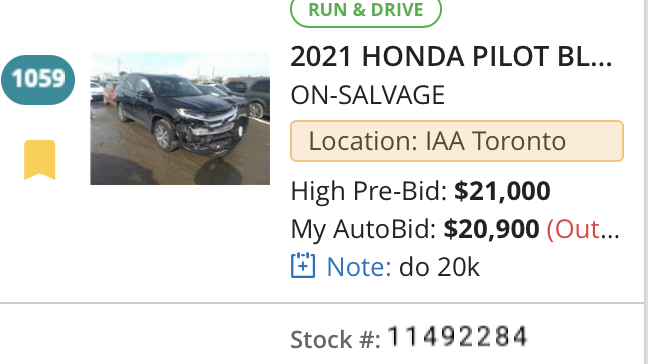Select the $20,900 AutoBid amount
The width and height of the screenshot is (648, 364).
(x=491, y=229)
